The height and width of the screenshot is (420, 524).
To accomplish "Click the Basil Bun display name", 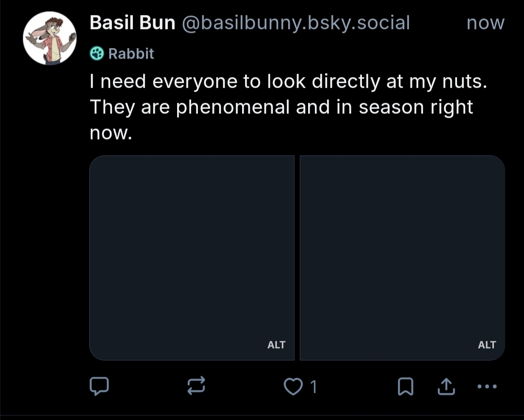I will tap(132, 23).
